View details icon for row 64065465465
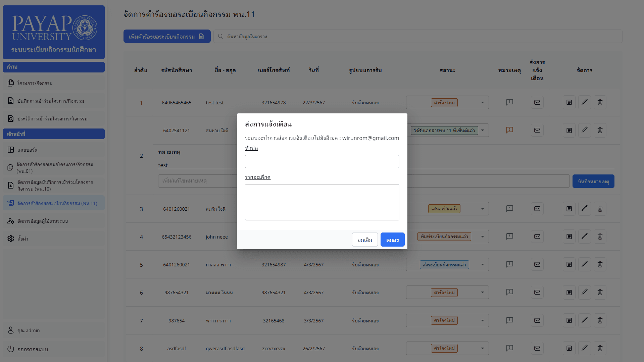The image size is (644, 362). tap(569, 102)
